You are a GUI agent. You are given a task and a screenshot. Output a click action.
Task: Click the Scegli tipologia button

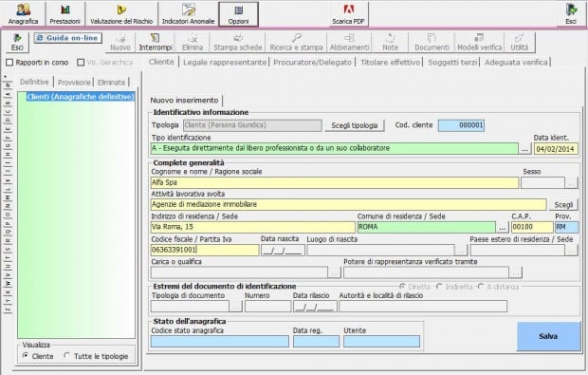pos(355,125)
